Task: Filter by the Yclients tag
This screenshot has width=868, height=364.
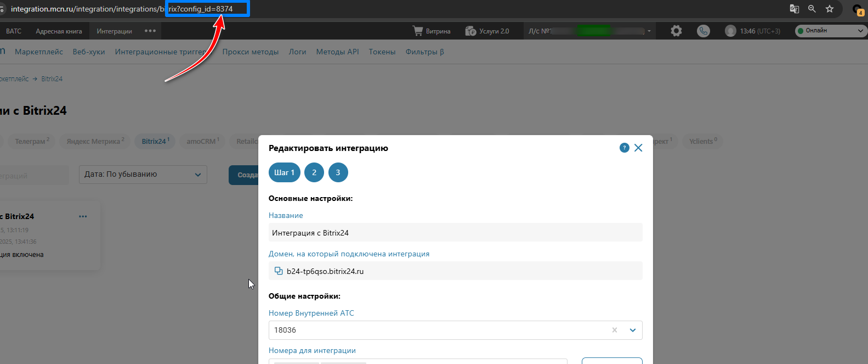Action: (704, 141)
